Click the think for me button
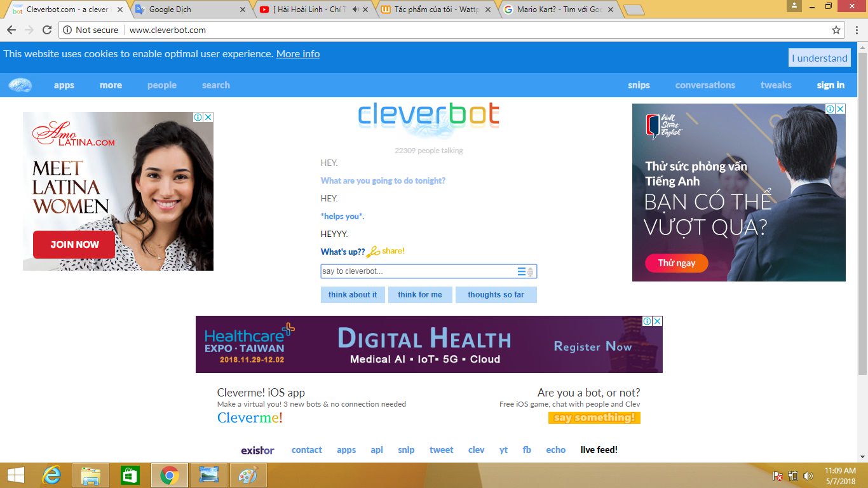868x488 pixels. pos(420,295)
